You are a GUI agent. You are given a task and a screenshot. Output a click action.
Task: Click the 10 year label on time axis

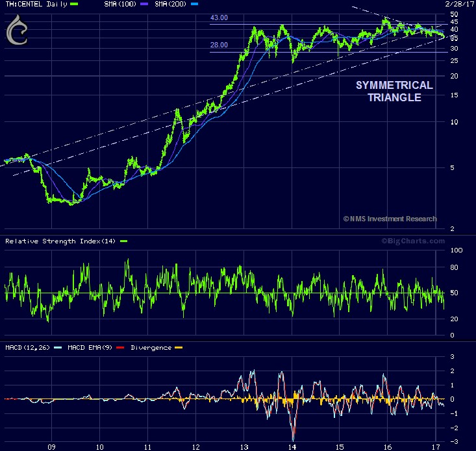(99, 446)
